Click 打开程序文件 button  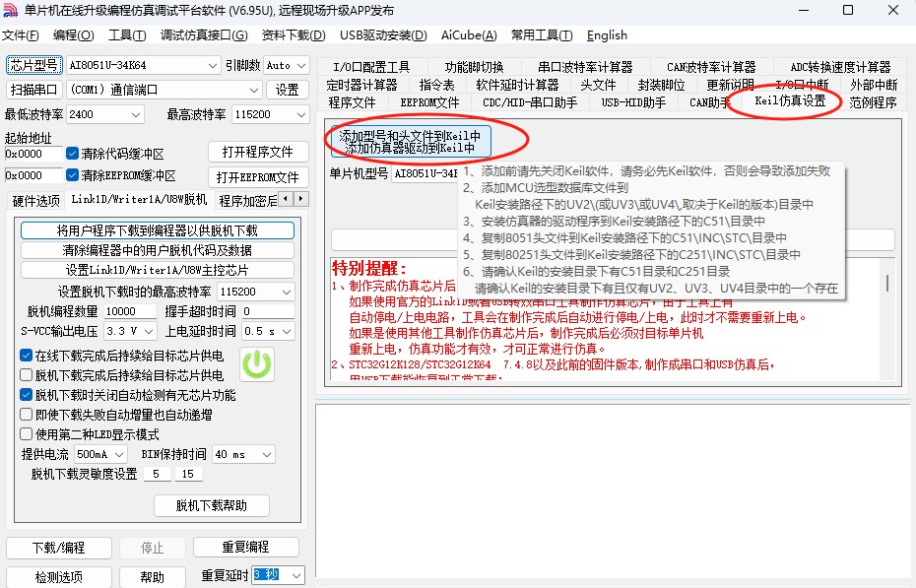[x=258, y=152]
